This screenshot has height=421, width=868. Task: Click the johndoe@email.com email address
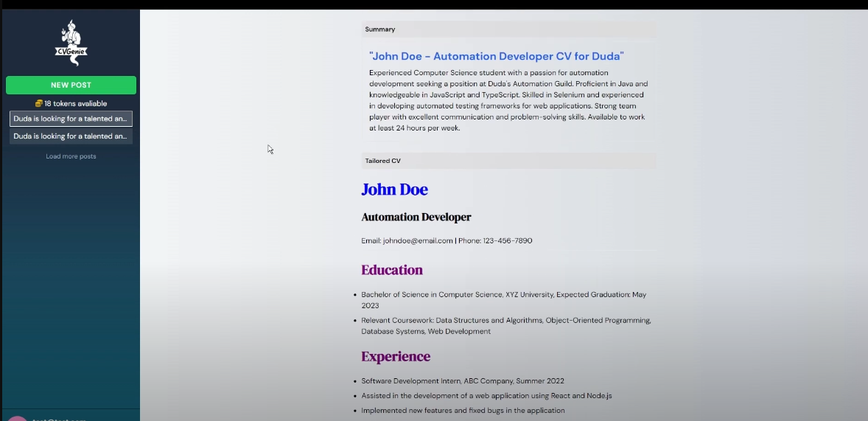418,241
